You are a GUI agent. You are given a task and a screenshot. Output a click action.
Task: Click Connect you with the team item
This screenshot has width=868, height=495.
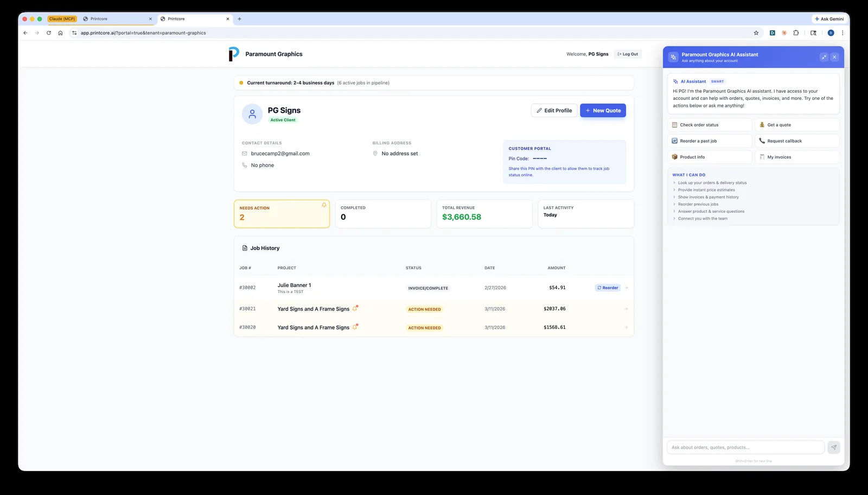(x=703, y=219)
